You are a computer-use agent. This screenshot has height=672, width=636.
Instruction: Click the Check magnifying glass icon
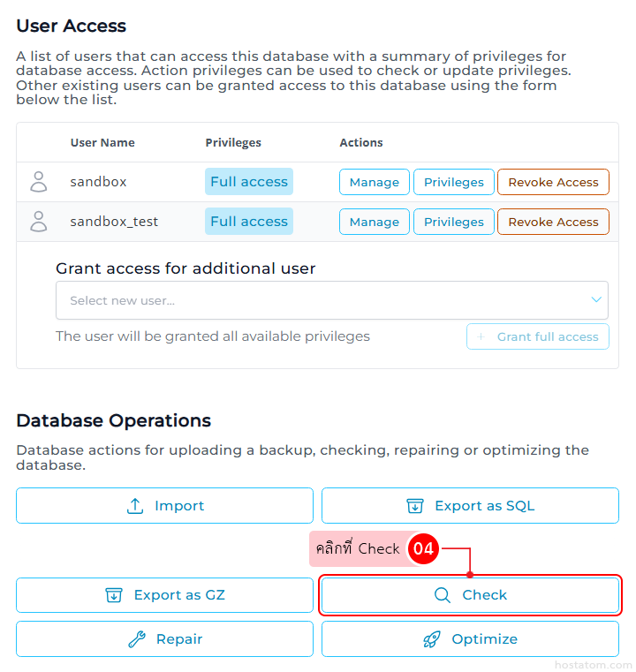pyautogui.click(x=443, y=595)
